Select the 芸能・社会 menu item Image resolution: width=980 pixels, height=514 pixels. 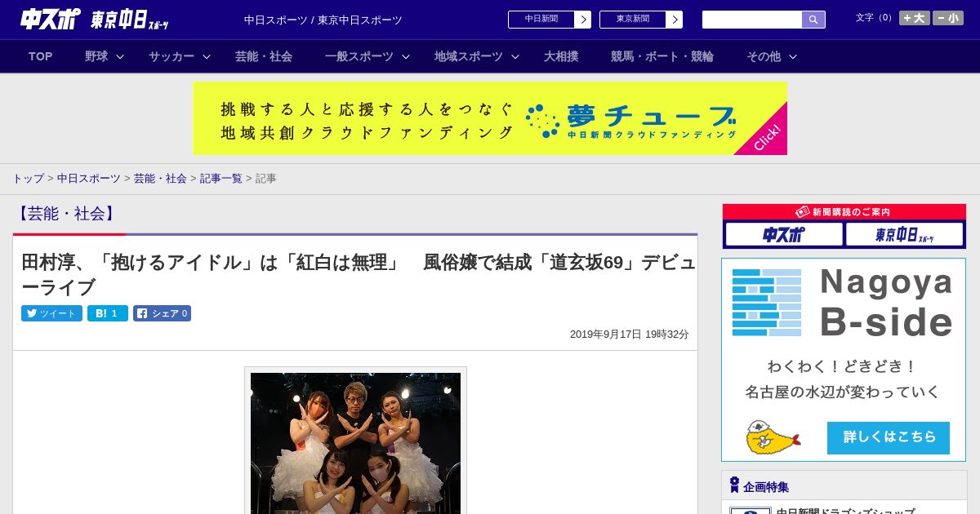coord(264,56)
